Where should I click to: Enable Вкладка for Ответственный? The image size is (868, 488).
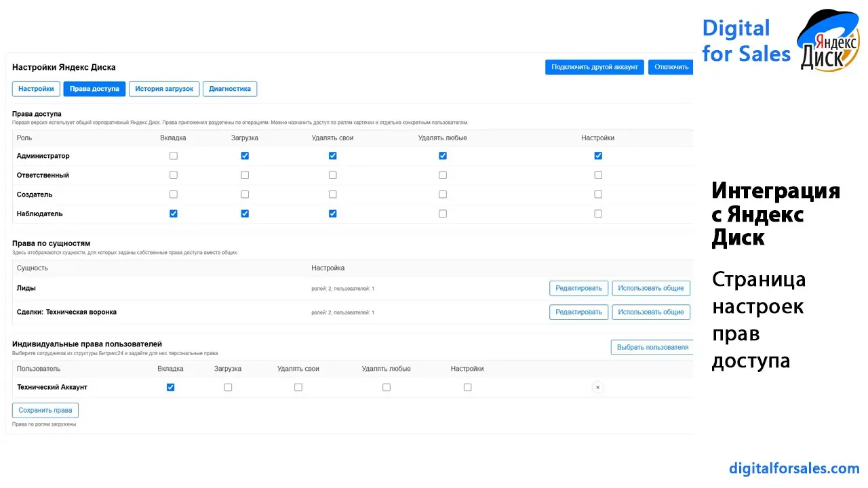point(174,175)
